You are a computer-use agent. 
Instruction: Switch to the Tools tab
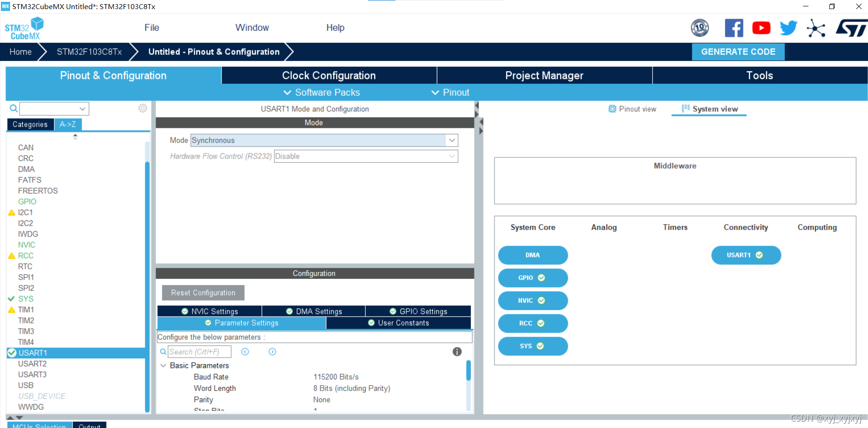click(760, 76)
